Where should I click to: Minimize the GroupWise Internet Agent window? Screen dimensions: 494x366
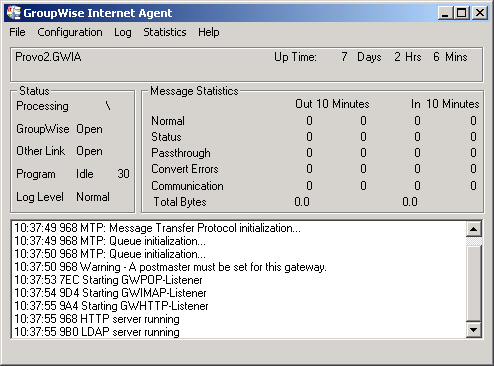point(445,13)
